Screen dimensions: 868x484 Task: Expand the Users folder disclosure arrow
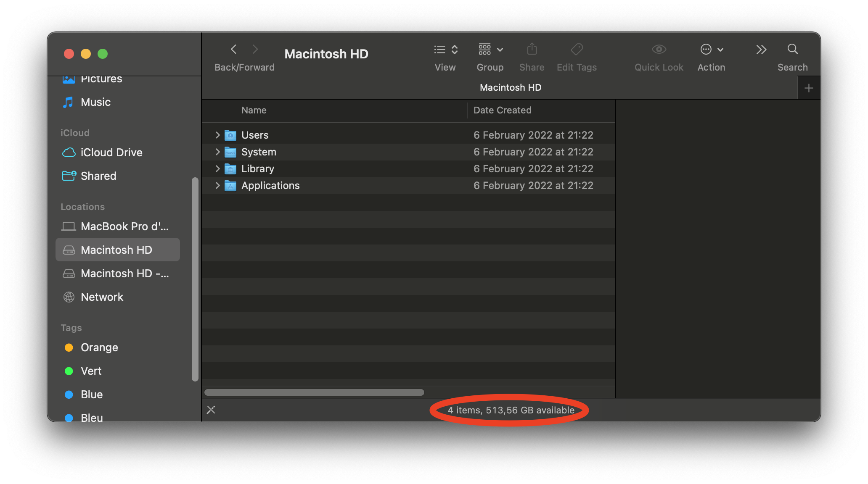click(217, 135)
